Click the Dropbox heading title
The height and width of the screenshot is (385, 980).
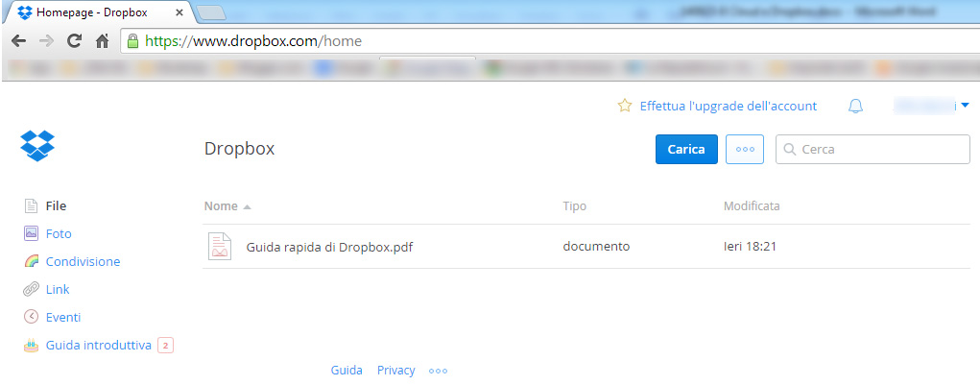239,149
